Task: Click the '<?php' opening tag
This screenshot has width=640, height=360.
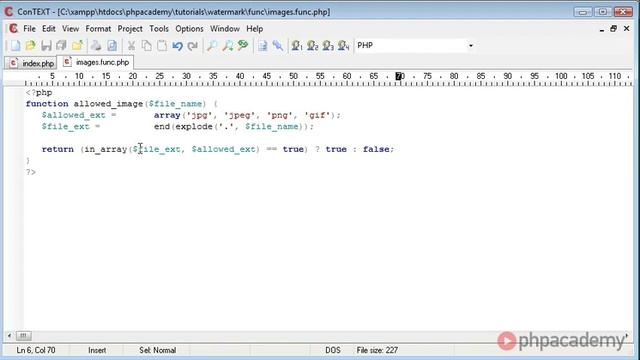Action: 39,93
